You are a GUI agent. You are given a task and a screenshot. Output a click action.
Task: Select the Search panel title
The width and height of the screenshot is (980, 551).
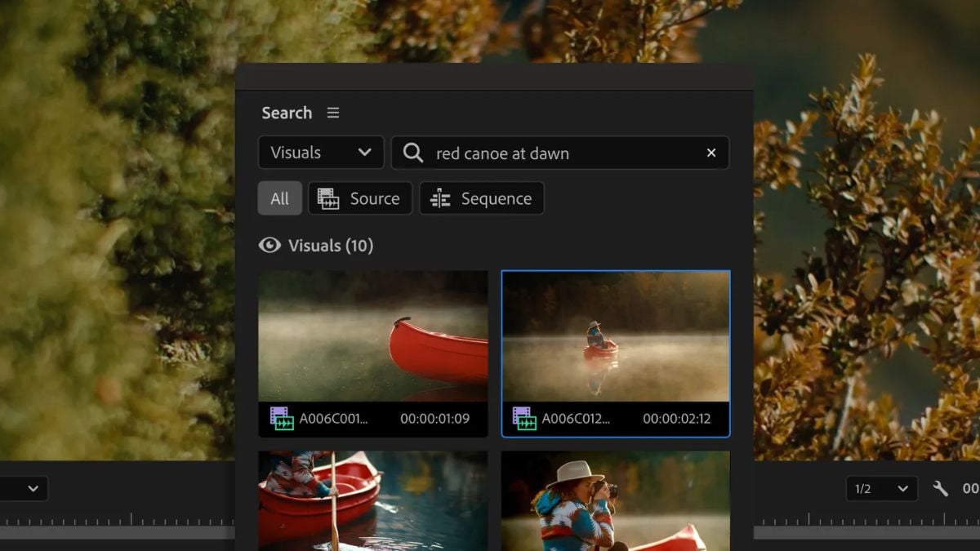(286, 113)
